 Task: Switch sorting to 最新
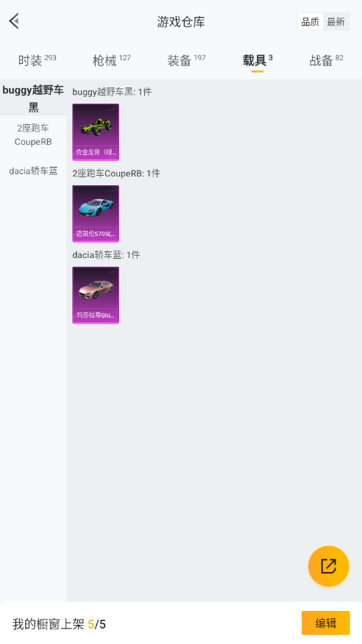tap(336, 22)
